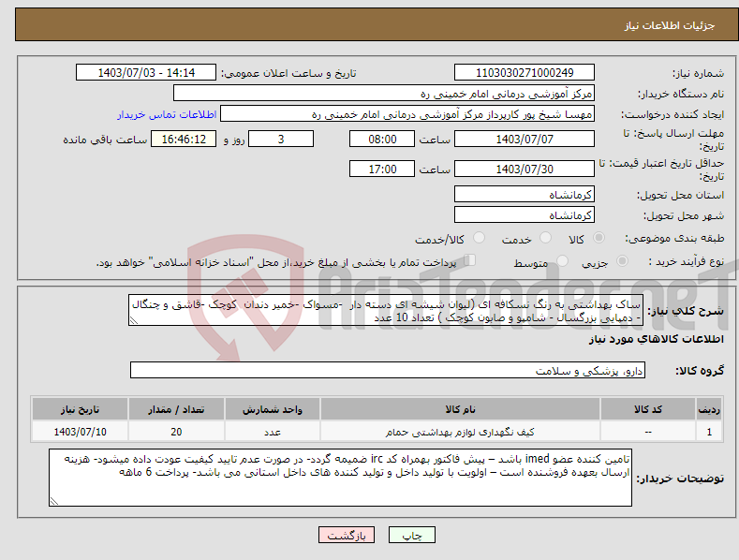Viewport: 739px width, 560px height.
Task: Click the resize handle of buyer notes area
Action: pyautogui.click(x=53, y=501)
